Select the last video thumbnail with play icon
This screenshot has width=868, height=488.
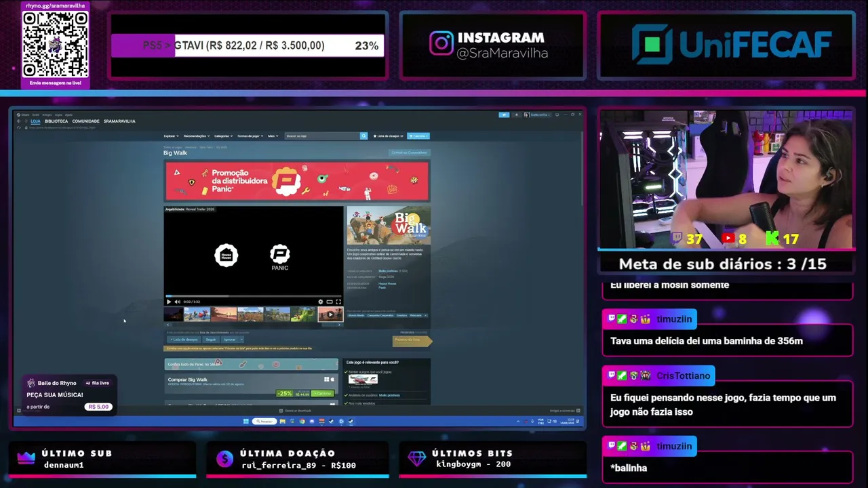[330, 314]
